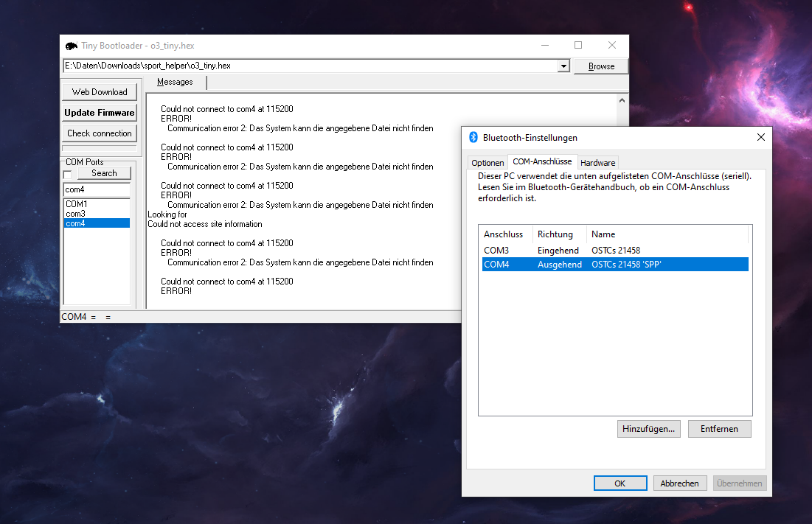Open the hex file path dropdown
The image size is (812, 524).
tap(563, 66)
